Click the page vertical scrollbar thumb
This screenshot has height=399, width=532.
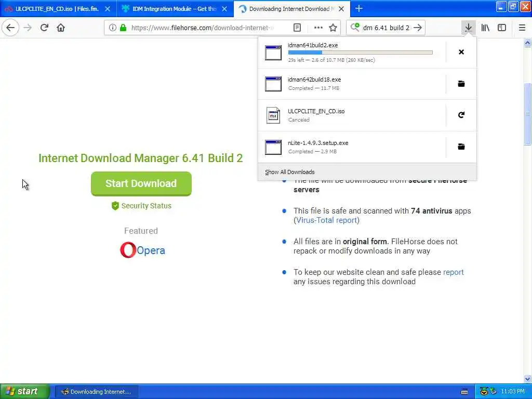click(527, 114)
